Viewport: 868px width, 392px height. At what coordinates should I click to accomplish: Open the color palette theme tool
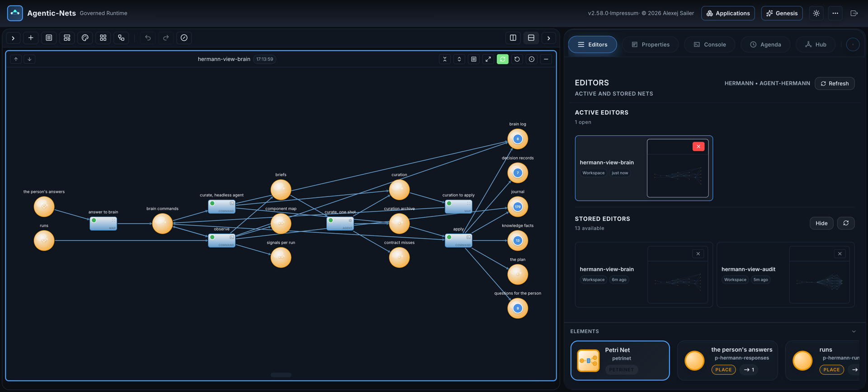[x=85, y=38]
